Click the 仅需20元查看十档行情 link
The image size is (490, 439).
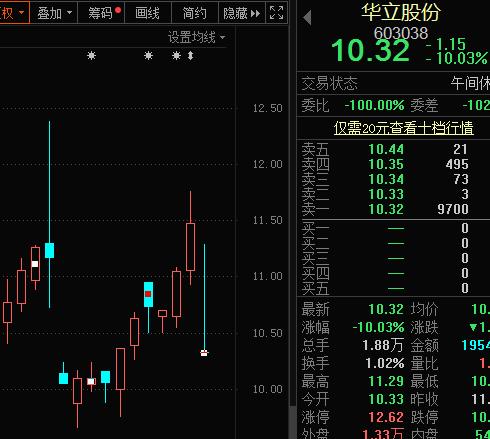(404, 128)
